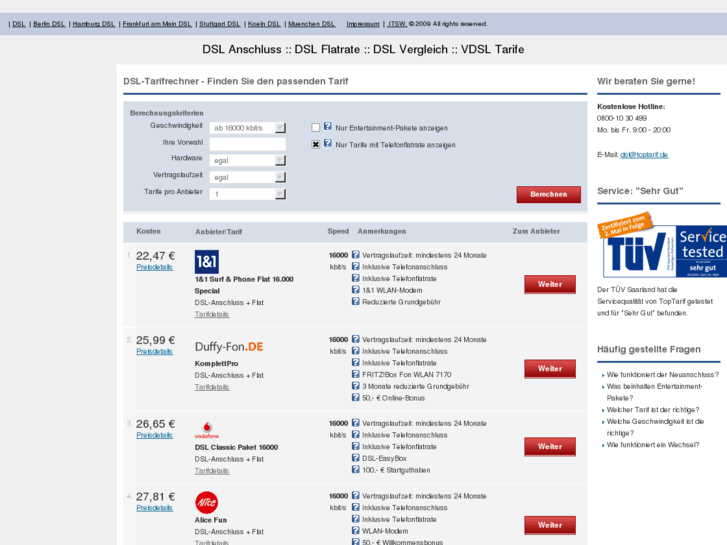
Task: Open the Hardware dropdown
Action: coord(248,160)
